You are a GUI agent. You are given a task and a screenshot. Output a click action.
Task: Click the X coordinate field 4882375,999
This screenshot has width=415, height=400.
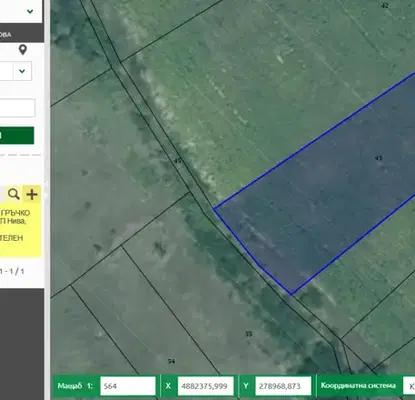[x=206, y=386]
